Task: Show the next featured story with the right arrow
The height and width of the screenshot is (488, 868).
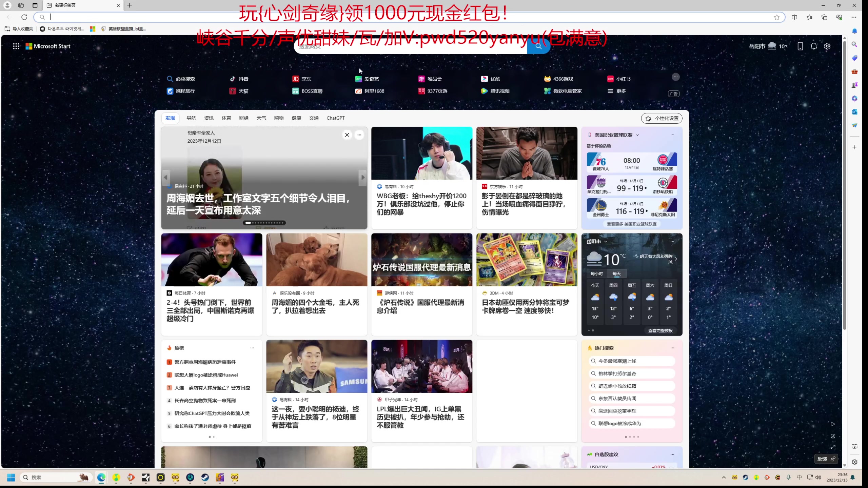Action: click(363, 177)
